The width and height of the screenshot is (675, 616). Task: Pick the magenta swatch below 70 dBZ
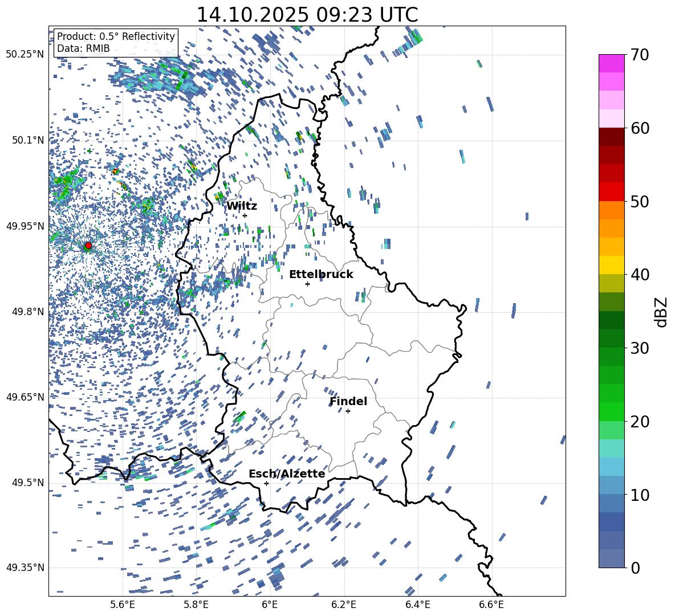point(611,63)
